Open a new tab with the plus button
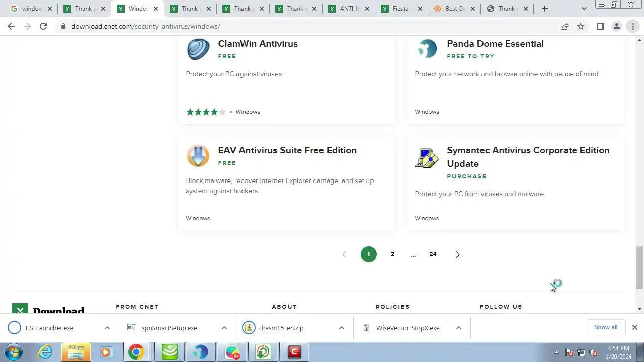Image resolution: width=644 pixels, height=362 pixels. pos(544,9)
